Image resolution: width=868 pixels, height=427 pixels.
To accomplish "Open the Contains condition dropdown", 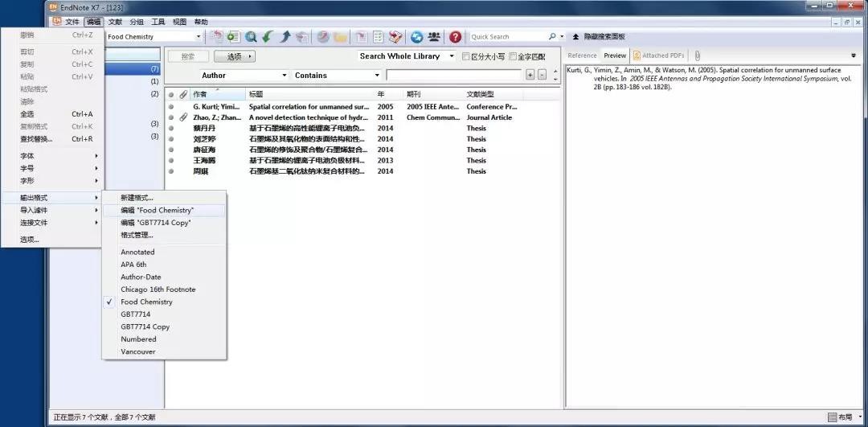I will [x=377, y=76].
